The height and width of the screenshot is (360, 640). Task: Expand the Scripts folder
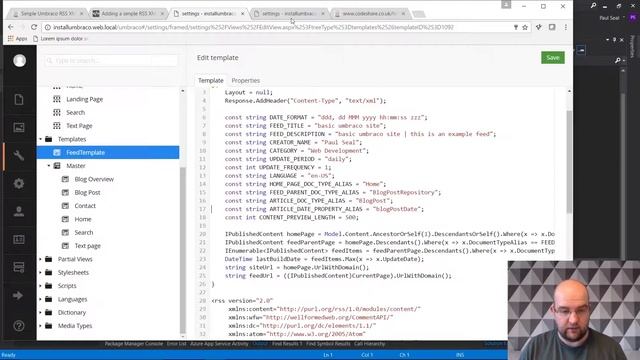(40, 286)
